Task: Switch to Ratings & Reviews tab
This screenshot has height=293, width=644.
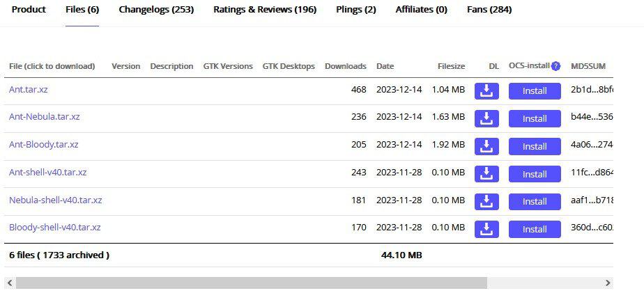Action: [x=265, y=10]
